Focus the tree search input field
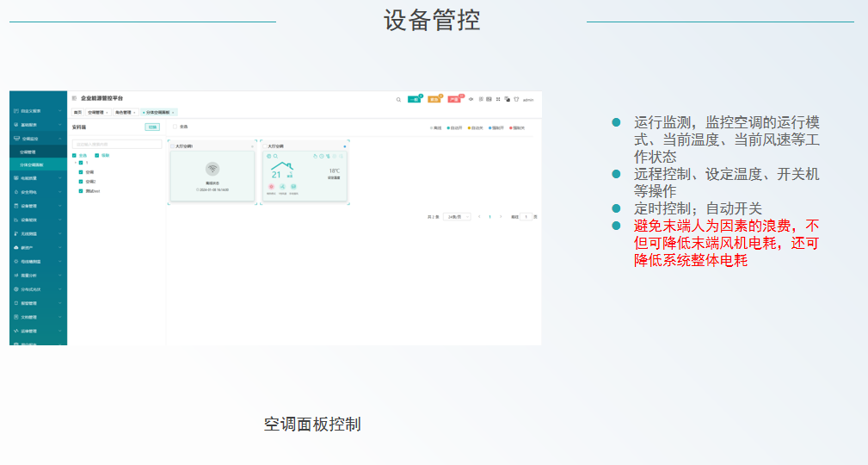 pyautogui.click(x=117, y=144)
